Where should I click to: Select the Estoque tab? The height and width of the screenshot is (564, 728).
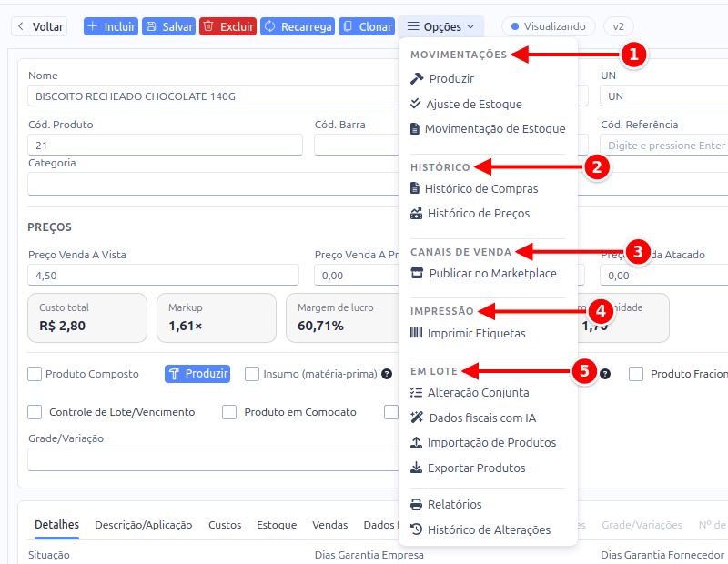click(x=277, y=525)
